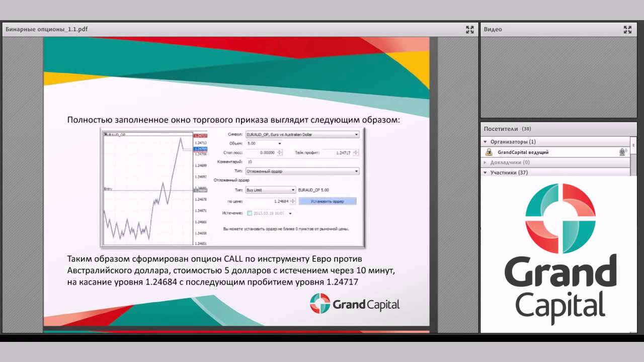644x362 pixels.
Task: Click the text line starting Таким образом сформирован
Action: (215, 259)
